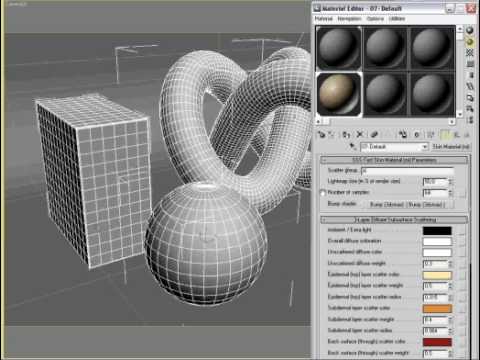Click the Sample UV Tiling icon
Image resolution: width=480 pixels, height=360 pixels.
pos(470,64)
